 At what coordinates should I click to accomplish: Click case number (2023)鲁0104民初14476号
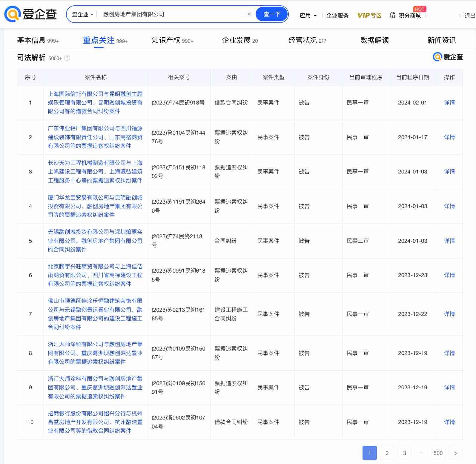[x=178, y=137]
